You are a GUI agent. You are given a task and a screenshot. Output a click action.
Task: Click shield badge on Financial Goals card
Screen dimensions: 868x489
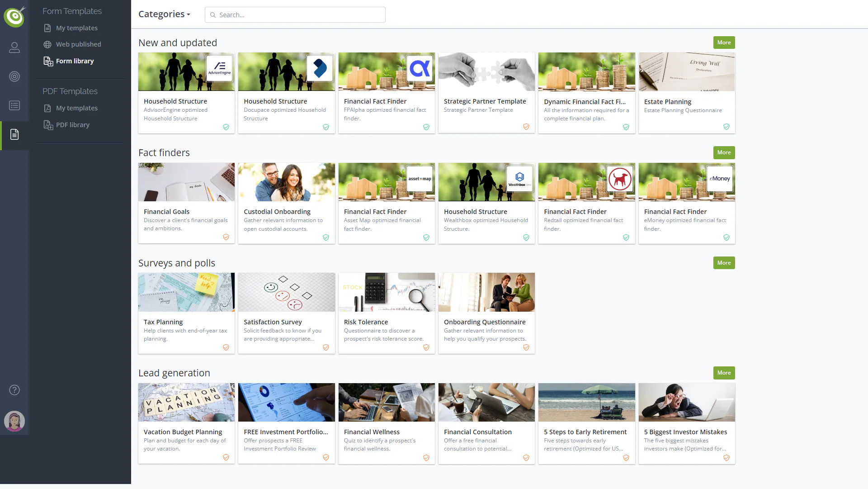(x=226, y=237)
